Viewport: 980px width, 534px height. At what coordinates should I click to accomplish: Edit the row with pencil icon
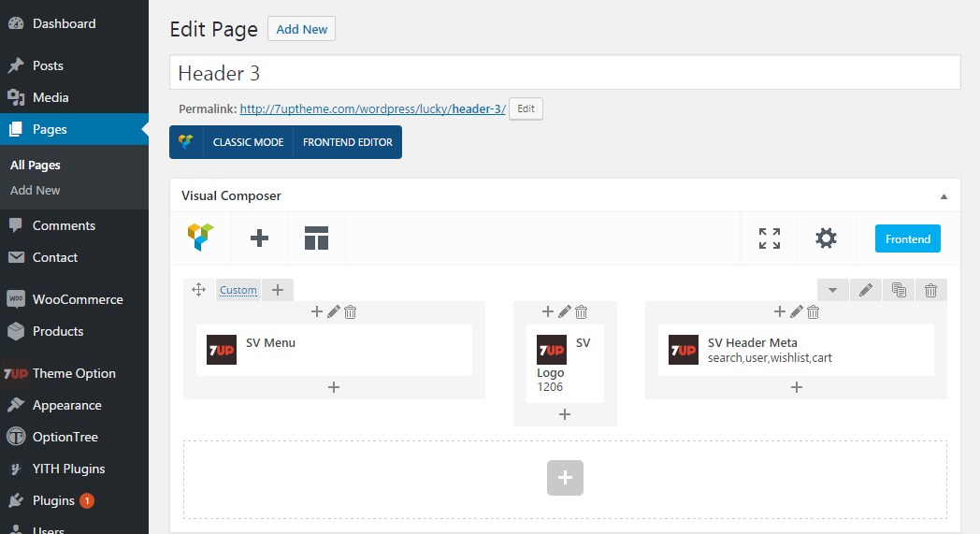(866, 291)
